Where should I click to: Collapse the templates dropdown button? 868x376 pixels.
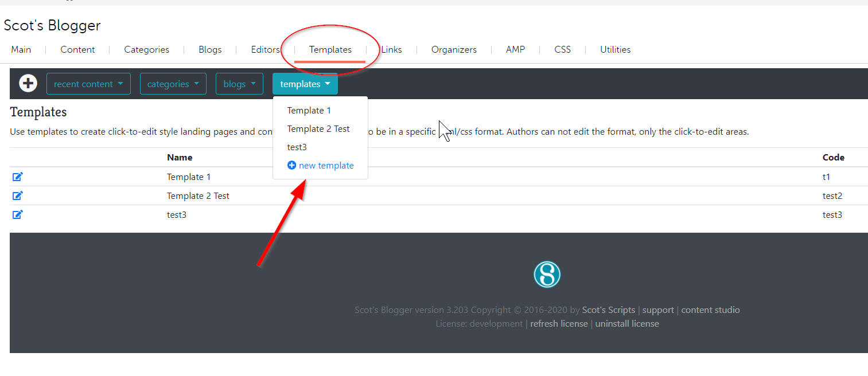coord(305,84)
